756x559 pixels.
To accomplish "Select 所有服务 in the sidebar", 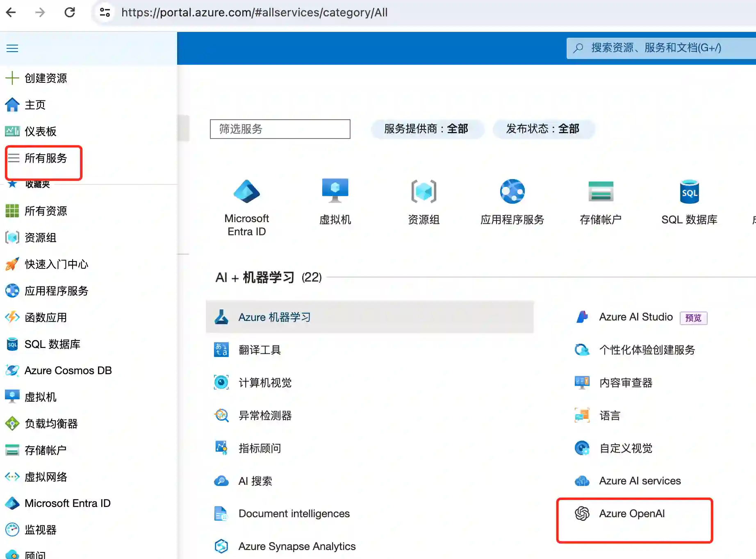I will (45, 158).
